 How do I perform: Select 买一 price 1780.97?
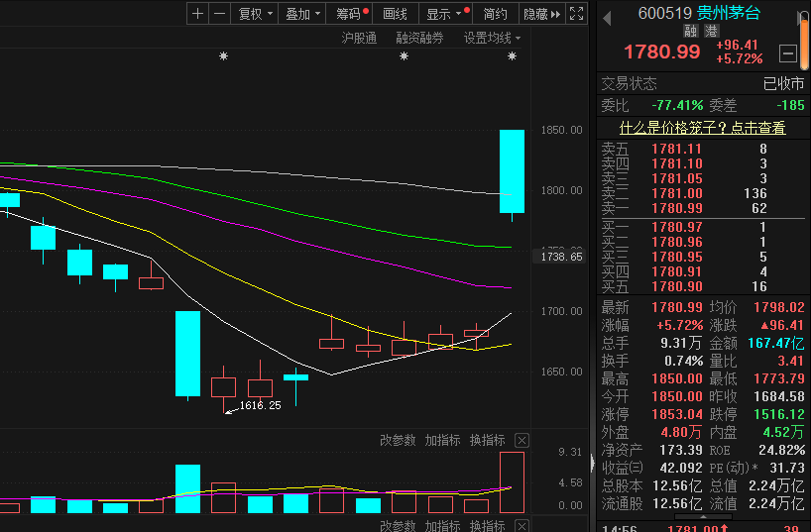point(676,227)
